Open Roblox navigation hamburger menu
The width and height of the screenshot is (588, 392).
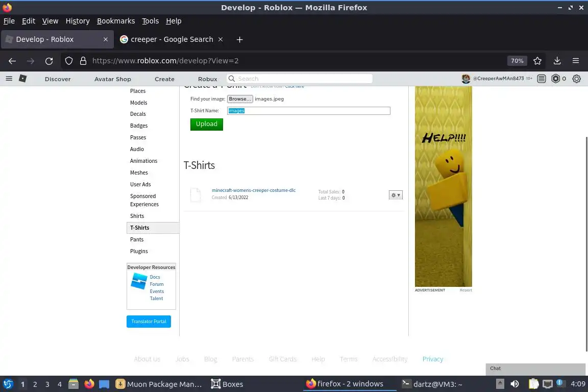pyautogui.click(x=9, y=79)
